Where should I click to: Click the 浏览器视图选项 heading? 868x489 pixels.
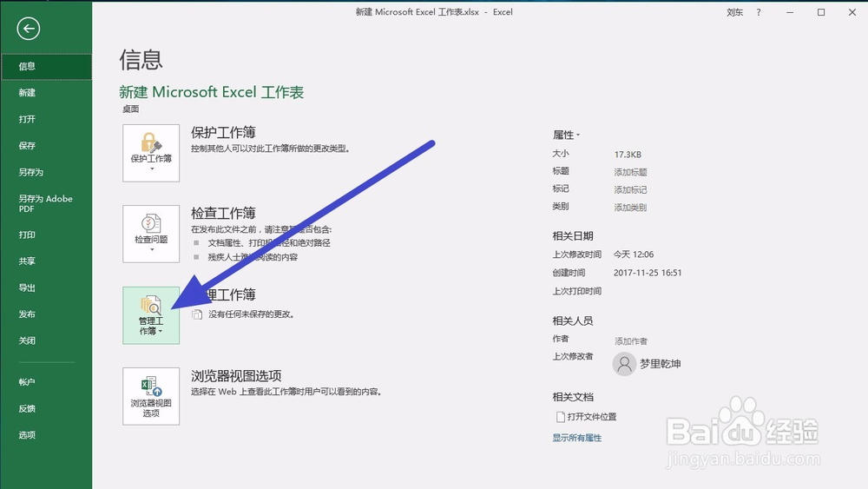point(236,375)
